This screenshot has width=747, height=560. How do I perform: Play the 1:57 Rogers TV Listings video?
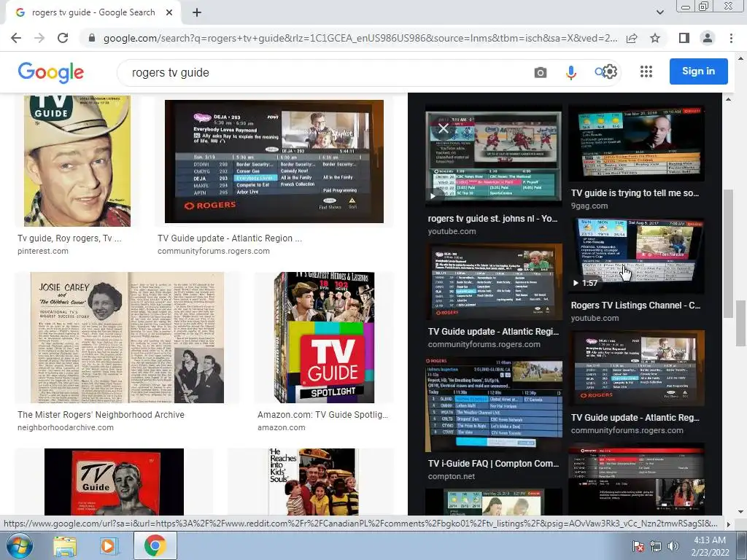coord(637,254)
